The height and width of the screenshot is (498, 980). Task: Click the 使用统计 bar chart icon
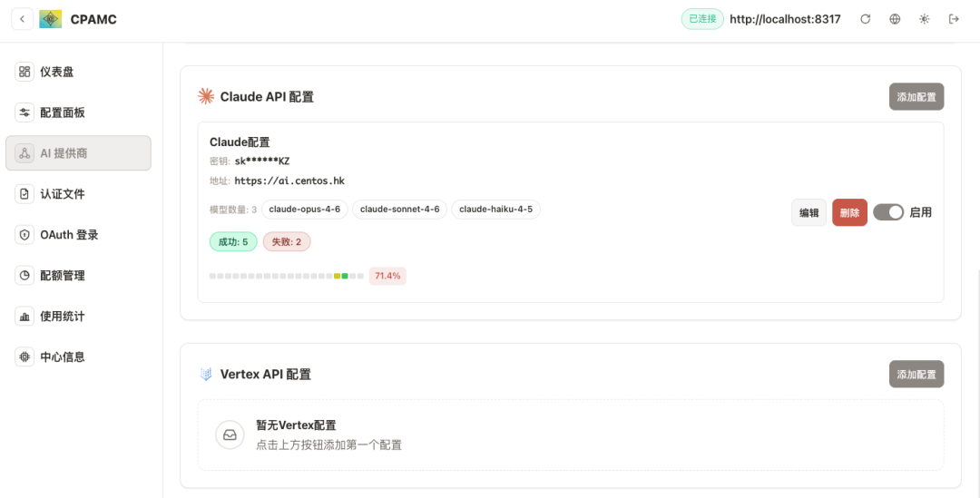pyautogui.click(x=24, y=317)
